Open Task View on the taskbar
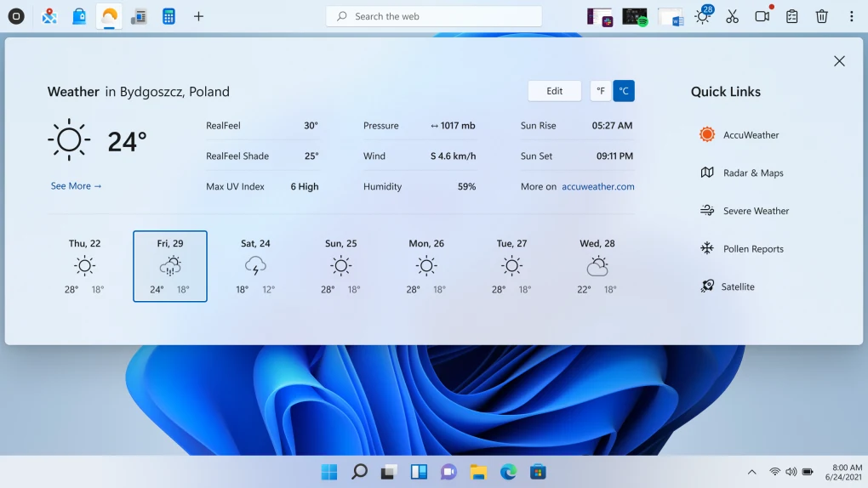 (x=389, y=472)
